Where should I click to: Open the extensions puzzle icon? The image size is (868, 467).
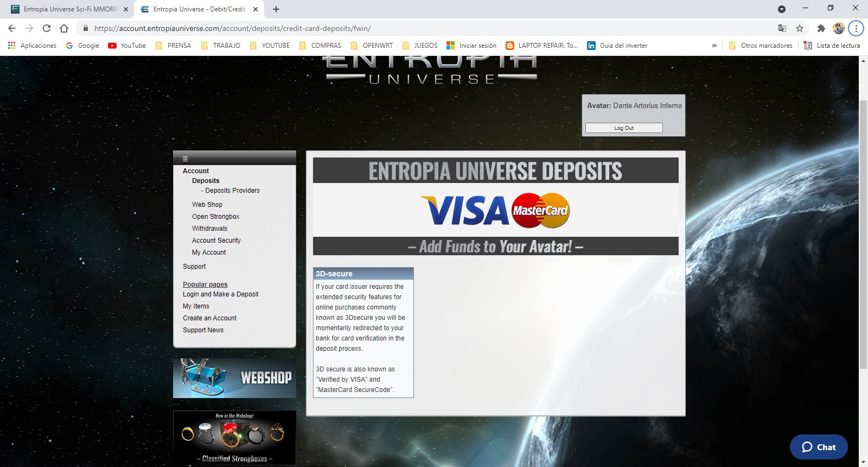821,28
